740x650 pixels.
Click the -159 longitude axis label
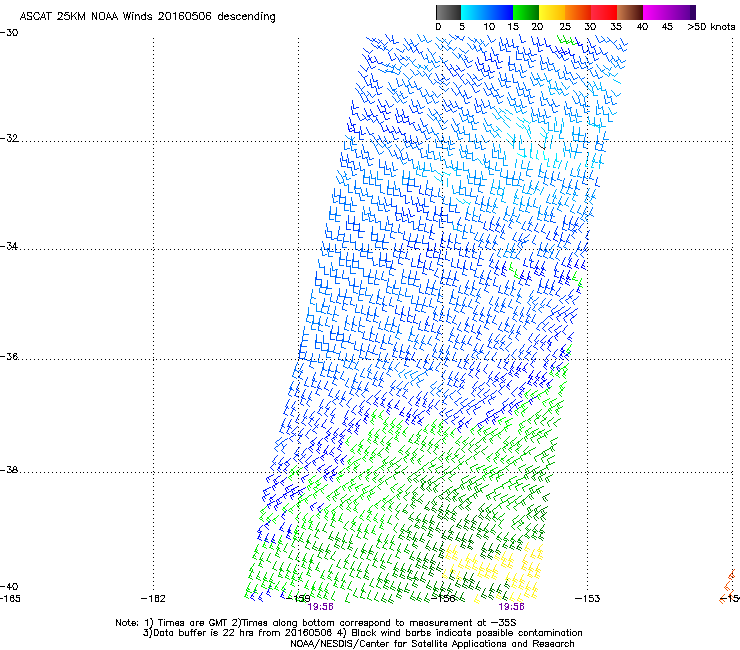tap(298, 599)
